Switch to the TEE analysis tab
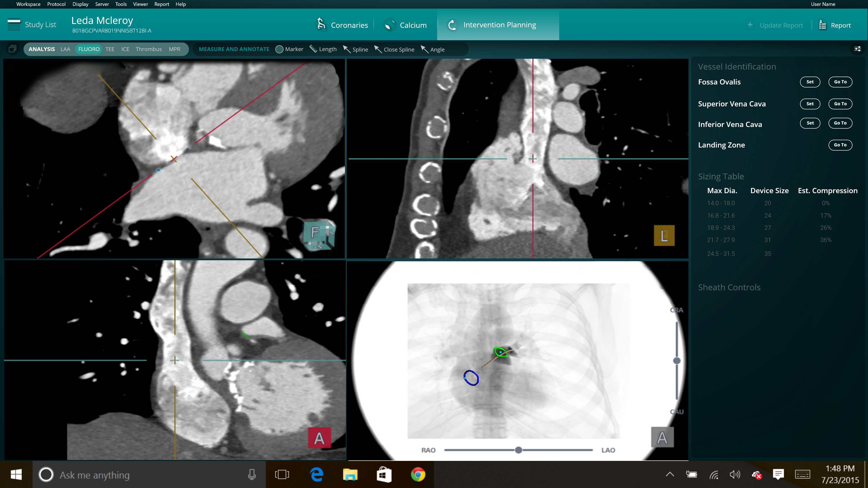This screenshot has width=868, height=488. pos(110,49)
